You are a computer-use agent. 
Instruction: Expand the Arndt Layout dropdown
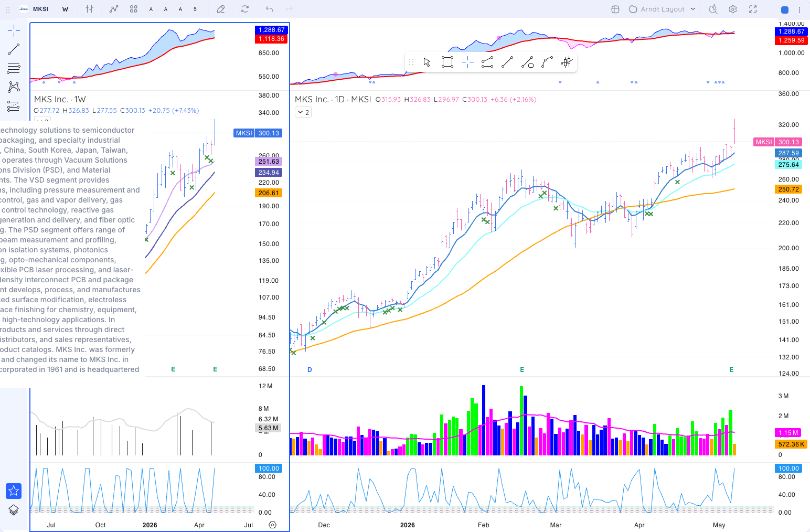[663, 9]
